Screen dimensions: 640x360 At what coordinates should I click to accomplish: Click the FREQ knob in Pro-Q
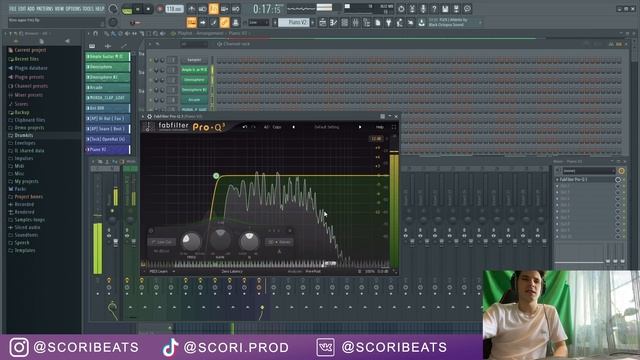pyautogui.click(x=191, y=241)
